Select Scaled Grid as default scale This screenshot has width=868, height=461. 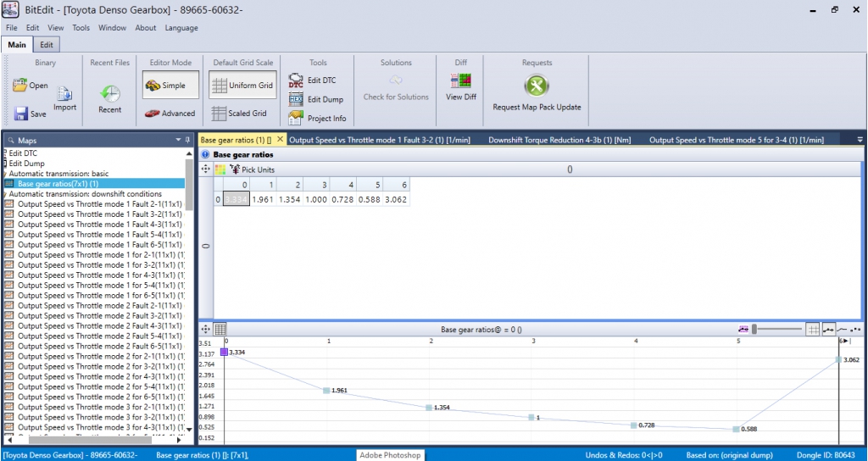pyautogui.click(x=239, y=114)
